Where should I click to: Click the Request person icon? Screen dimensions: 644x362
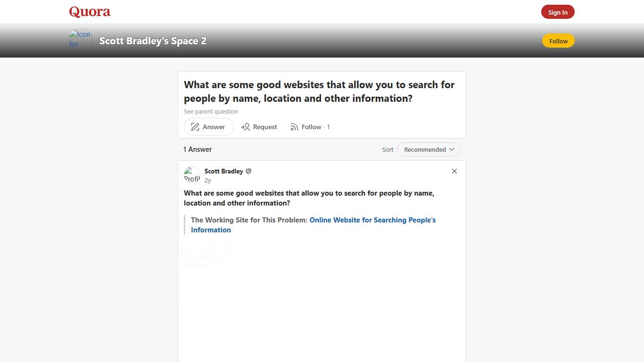246,127
